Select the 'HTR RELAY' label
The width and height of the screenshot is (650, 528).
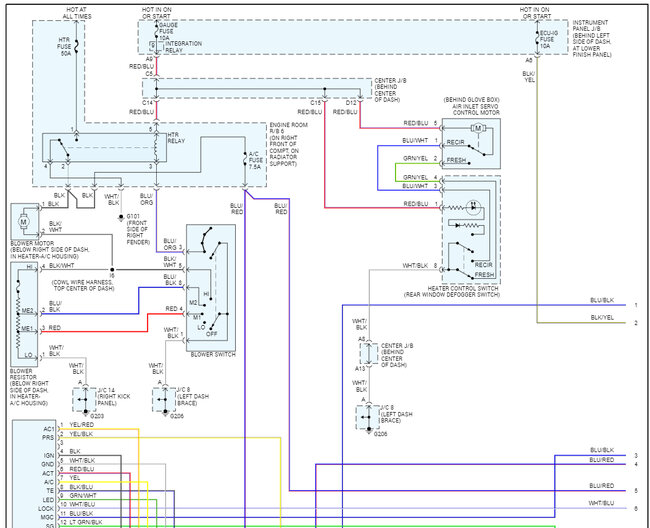[x=176, y=138]
